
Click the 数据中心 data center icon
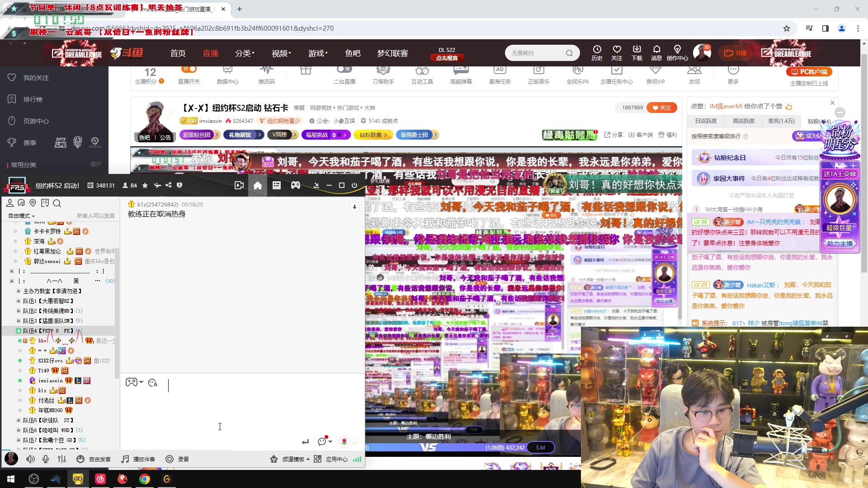(228, 75)
